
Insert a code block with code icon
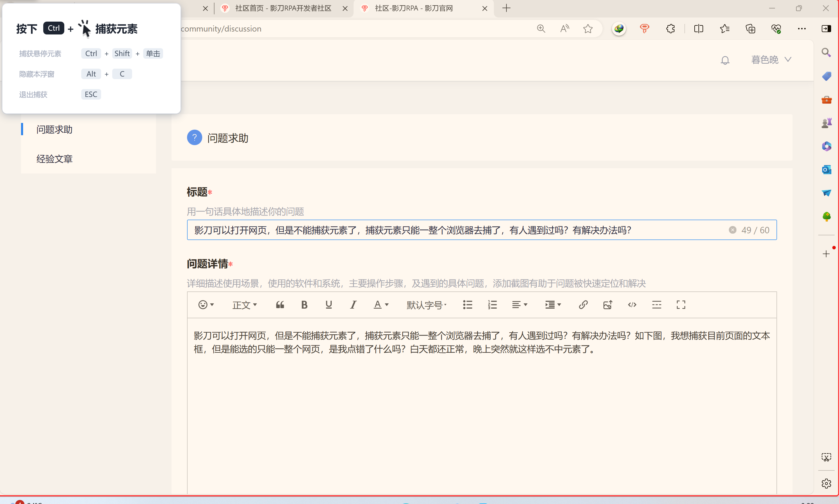point(632,305)
